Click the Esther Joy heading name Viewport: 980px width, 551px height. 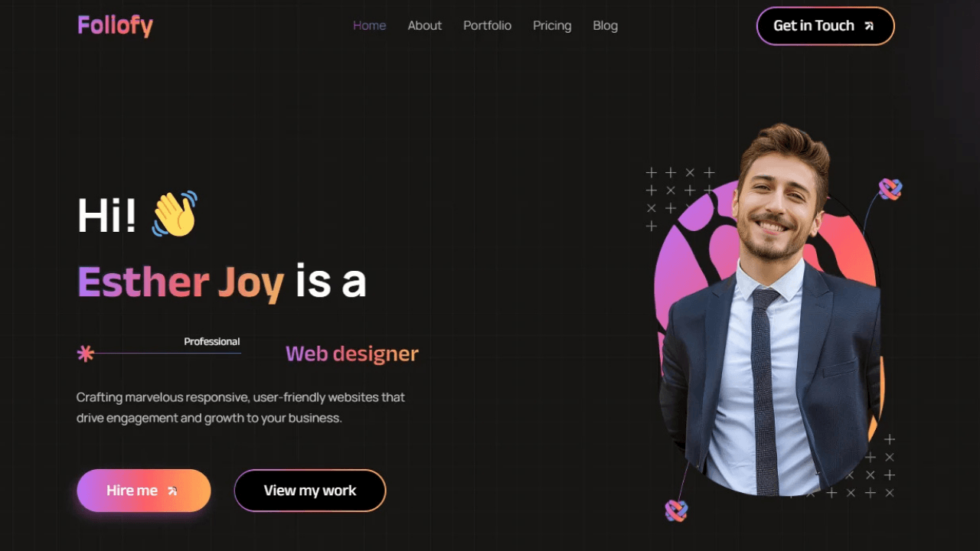click(x=181, y=282)
